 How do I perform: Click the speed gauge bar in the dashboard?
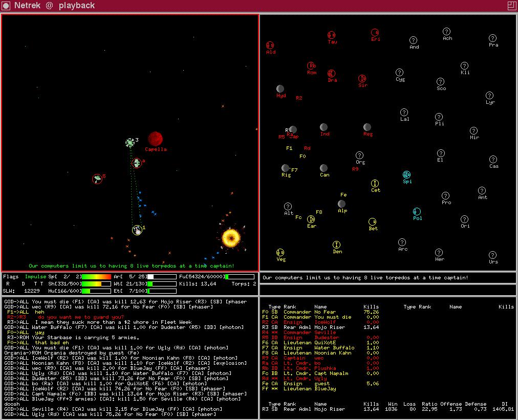tap(96, 277)
